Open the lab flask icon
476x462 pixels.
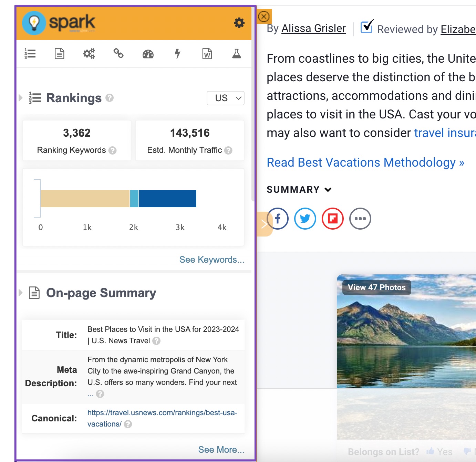click(x=237, y=54)
